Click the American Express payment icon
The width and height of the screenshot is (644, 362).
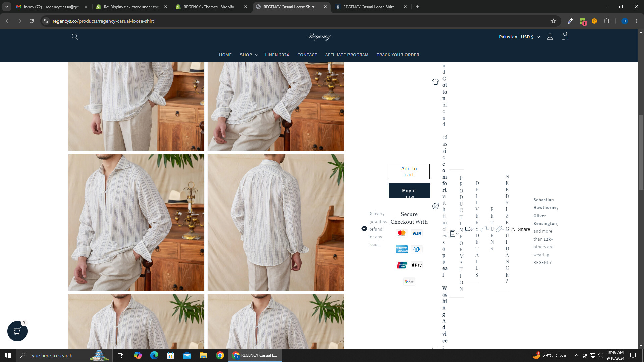coord(401,249)
